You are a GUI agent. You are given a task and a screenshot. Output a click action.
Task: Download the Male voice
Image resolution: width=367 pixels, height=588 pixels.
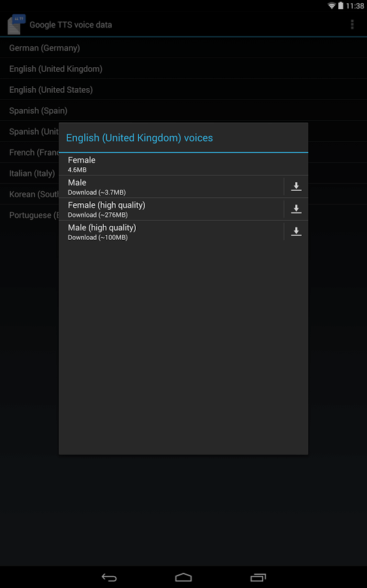tap(296, 186)
